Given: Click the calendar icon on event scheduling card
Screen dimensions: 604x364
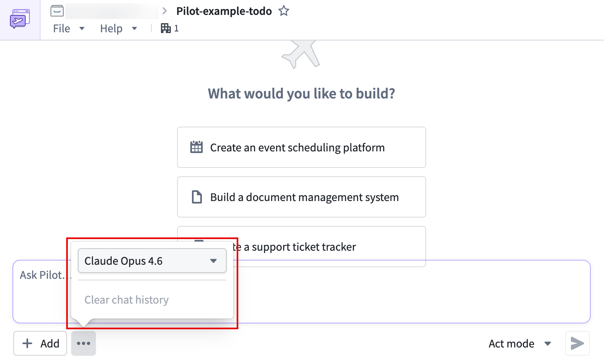Looking at the screenshot, I should tap(197, 147).
